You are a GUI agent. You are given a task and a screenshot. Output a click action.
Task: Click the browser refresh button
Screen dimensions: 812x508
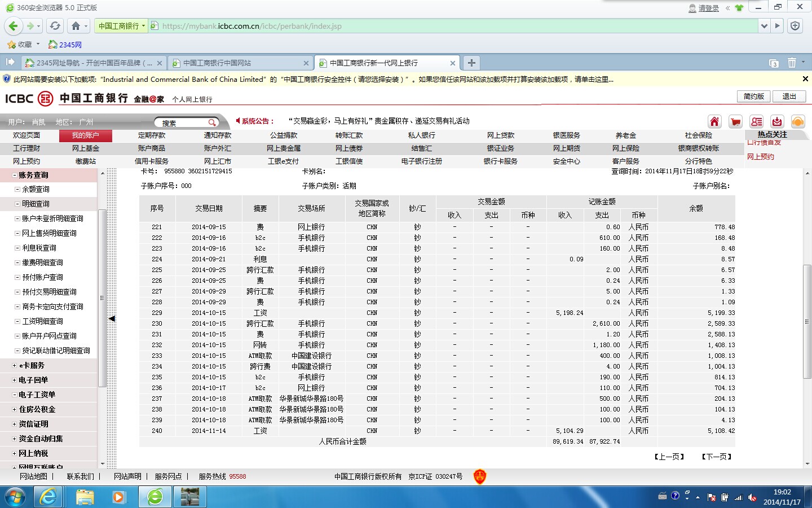[x=55, y=26]
